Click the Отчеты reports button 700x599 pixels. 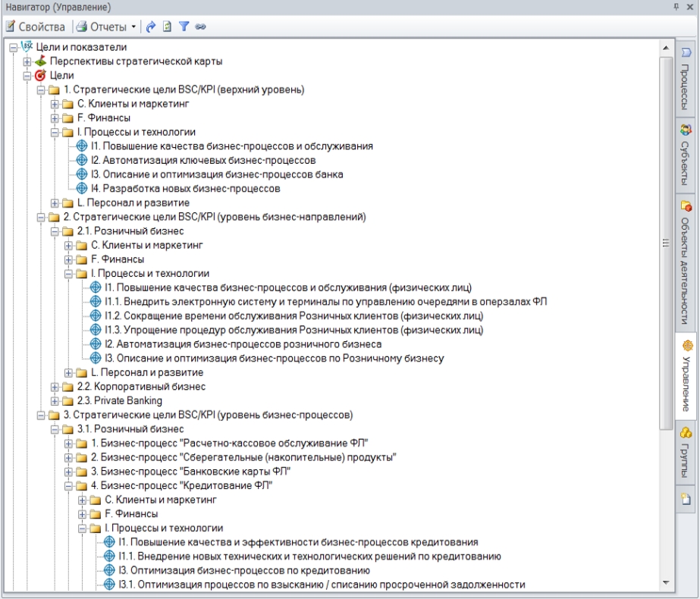tap(102, 27)
